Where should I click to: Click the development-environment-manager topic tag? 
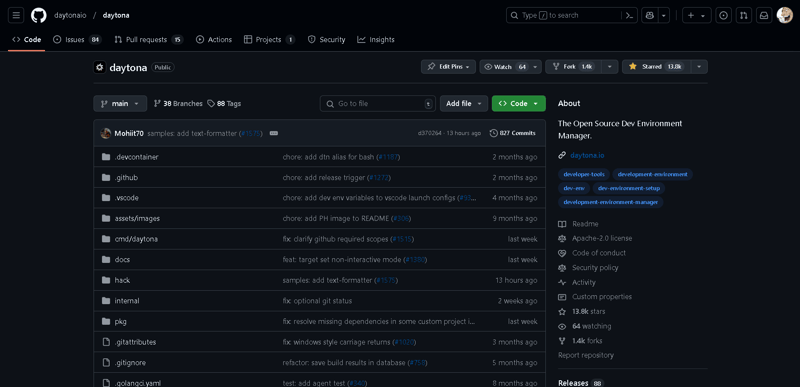pyautogui.click(x=611, y=202)
